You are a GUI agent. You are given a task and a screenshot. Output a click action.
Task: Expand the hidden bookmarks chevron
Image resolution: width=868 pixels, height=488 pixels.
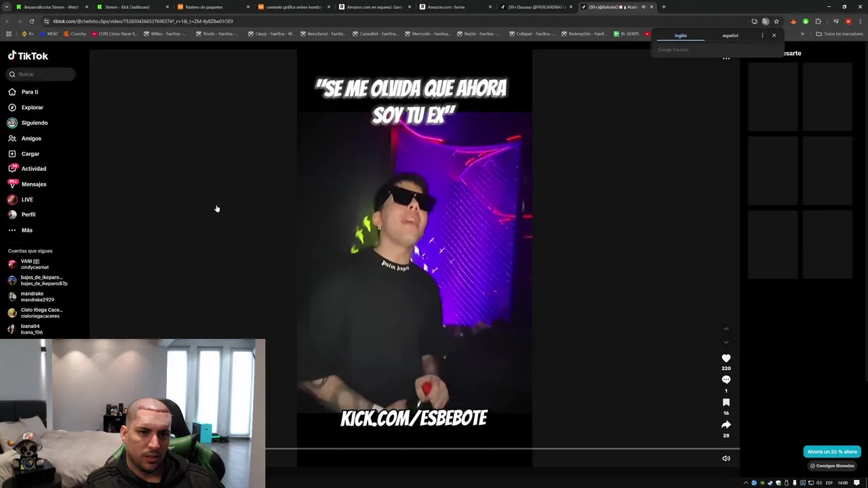click(803, 33)
